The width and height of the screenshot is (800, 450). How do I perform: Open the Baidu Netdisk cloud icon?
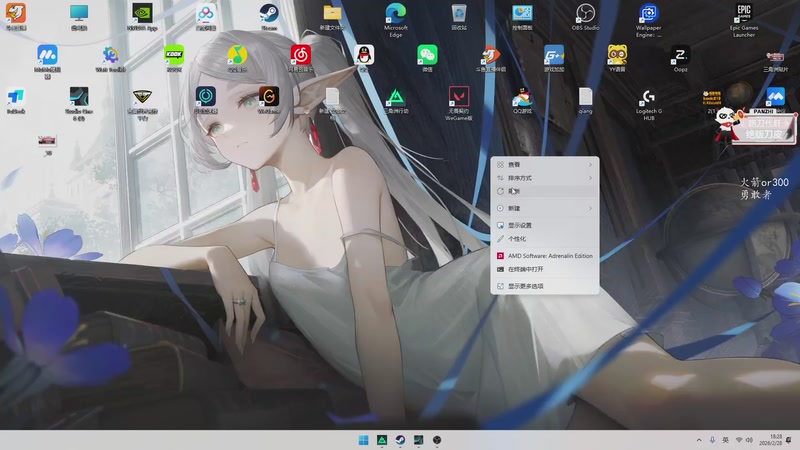[x=206, y=14]
